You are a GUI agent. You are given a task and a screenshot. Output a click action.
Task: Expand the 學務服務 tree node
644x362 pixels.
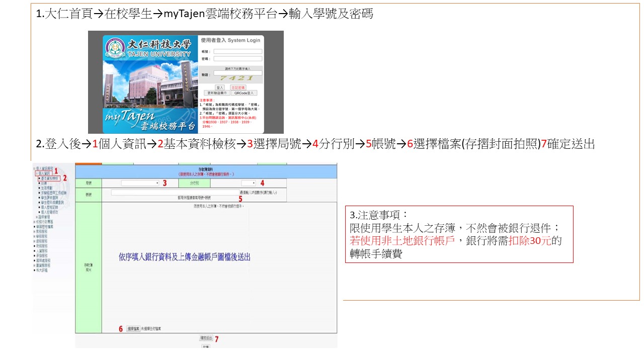34,236
